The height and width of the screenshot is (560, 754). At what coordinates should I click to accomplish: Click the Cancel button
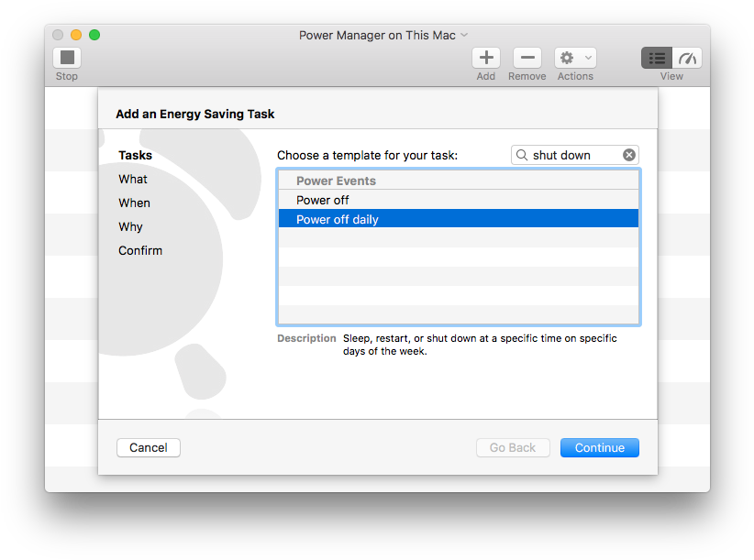[148, 447]
